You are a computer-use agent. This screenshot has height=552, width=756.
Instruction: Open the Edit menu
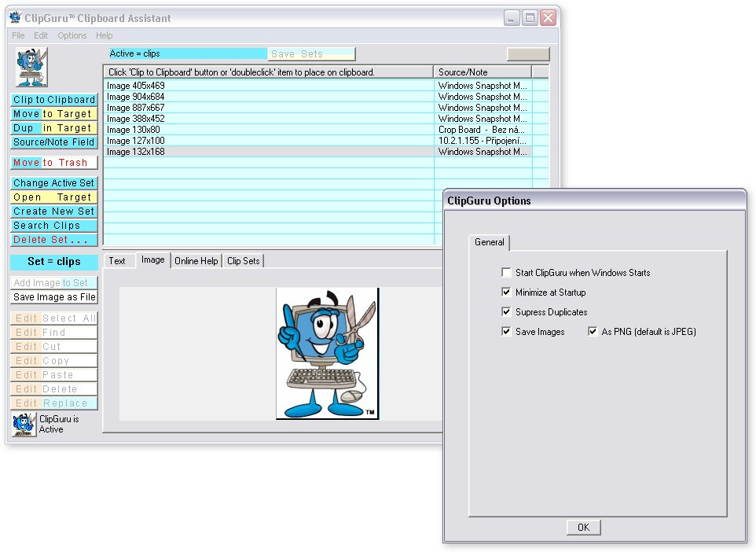pyautogui.click(x=41, y=35)
